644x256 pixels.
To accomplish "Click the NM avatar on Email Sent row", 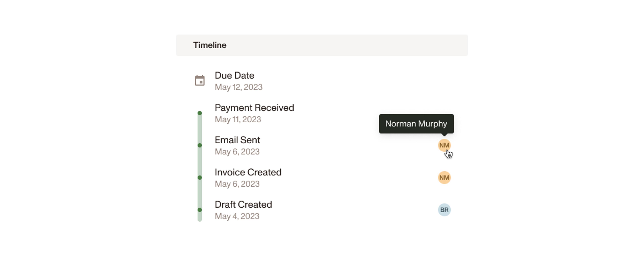I will click(444, 145).
